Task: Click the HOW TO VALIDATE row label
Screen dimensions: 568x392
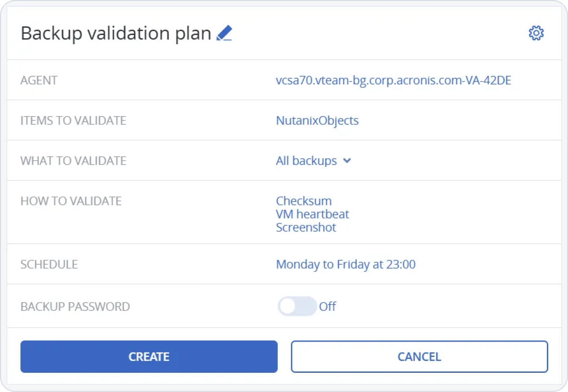Action: click(x=71, y=201)
